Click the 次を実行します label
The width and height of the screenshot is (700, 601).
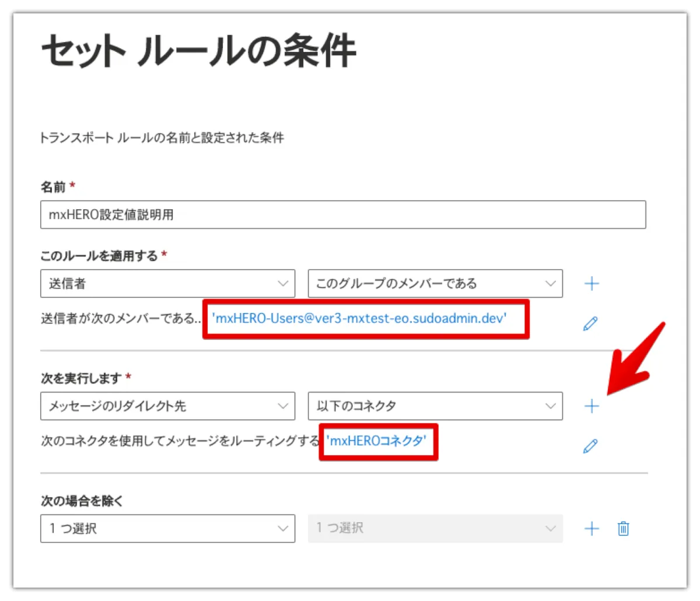click(x=81, y=378)
